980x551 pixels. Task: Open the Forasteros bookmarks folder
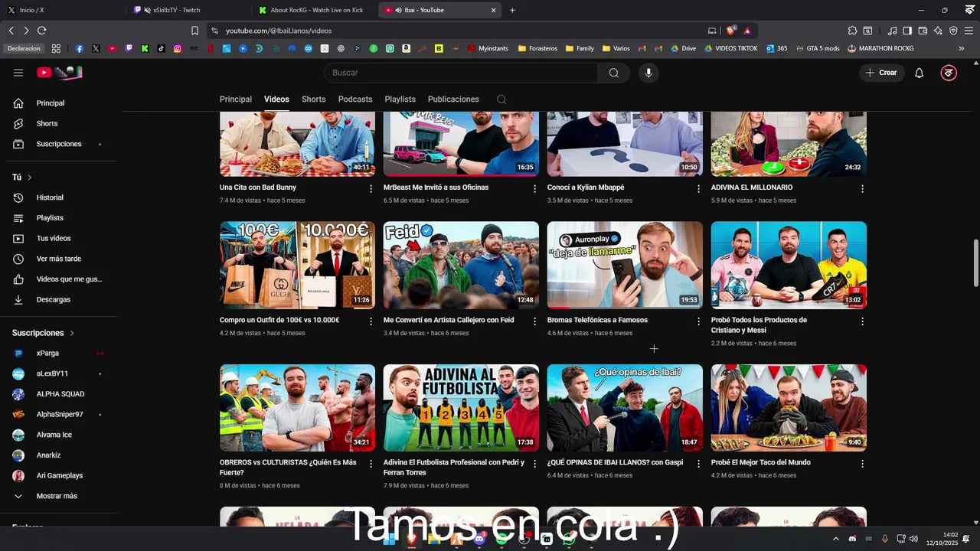[537, 48]
